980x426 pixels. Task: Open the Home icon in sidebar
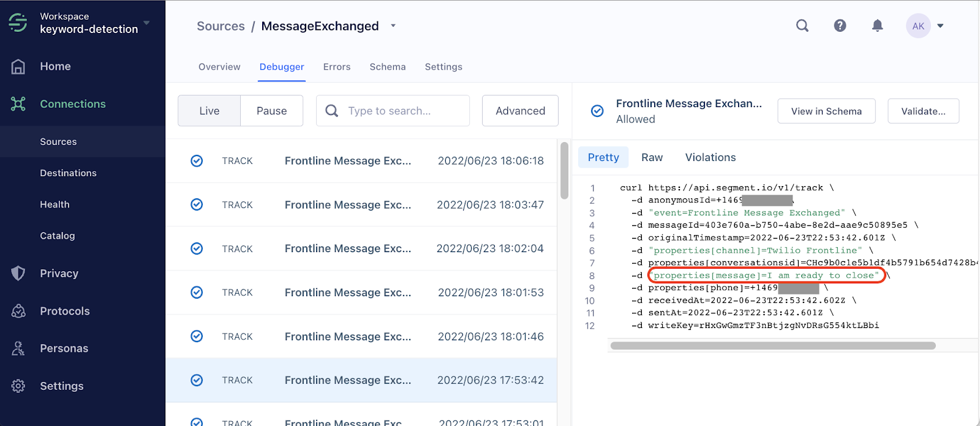(18, 67)
